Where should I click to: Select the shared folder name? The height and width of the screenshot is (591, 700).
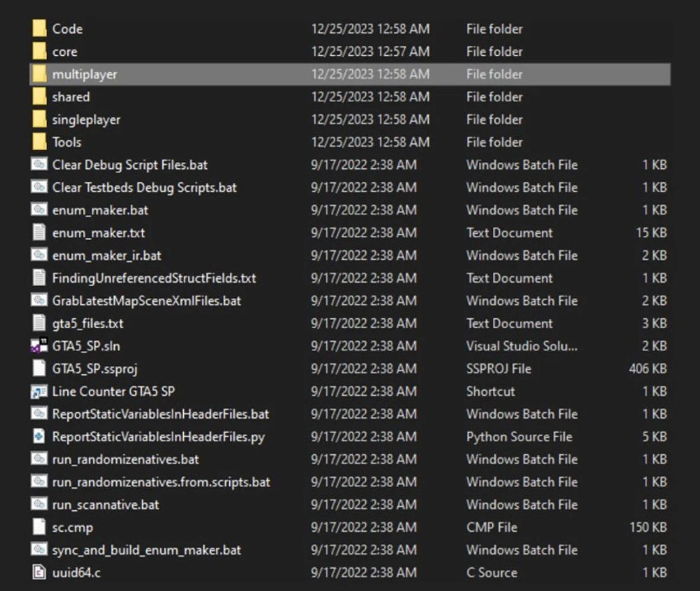[x=71, y=97]
